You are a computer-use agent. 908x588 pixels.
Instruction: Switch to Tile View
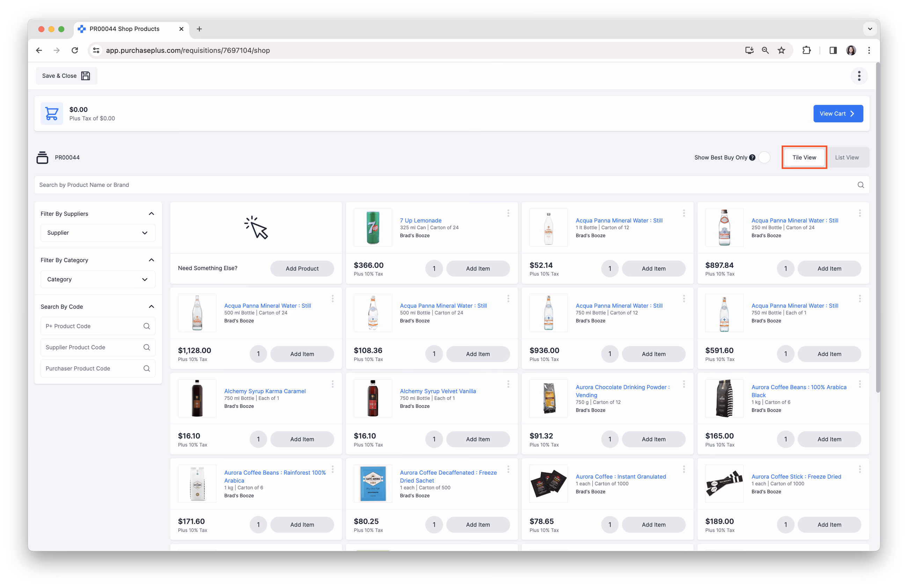804,157
